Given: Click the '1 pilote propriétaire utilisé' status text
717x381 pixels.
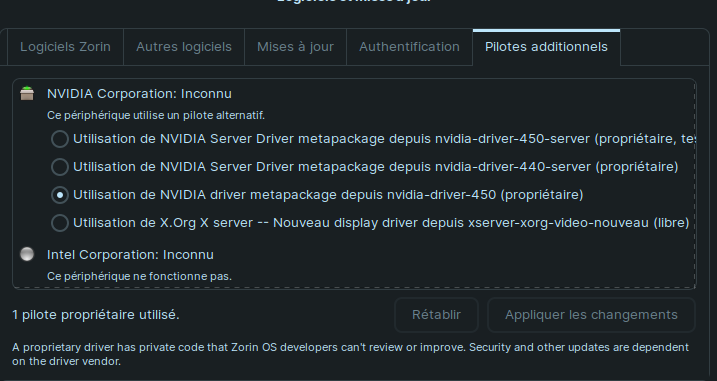Looking at the screenshot, I should (x=96, y=315).
